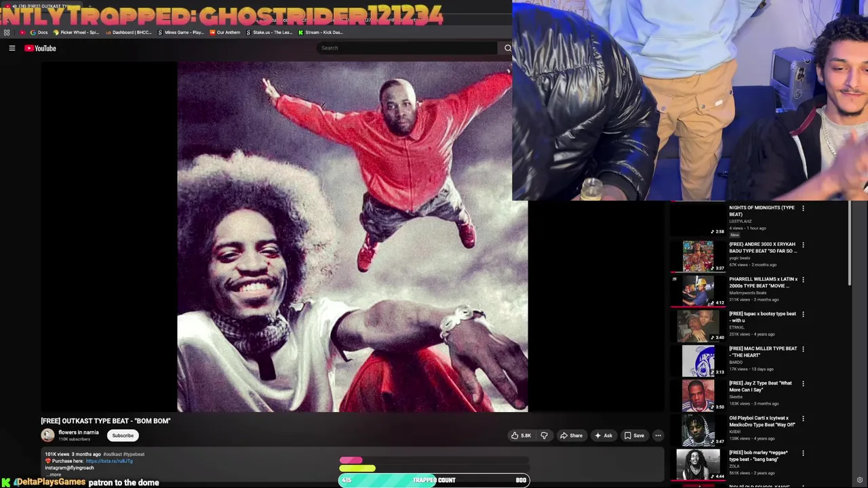This screenshot has width=868, height=488.
Task: Subscribe to flowers in narnia
Action: click(123, 436)
